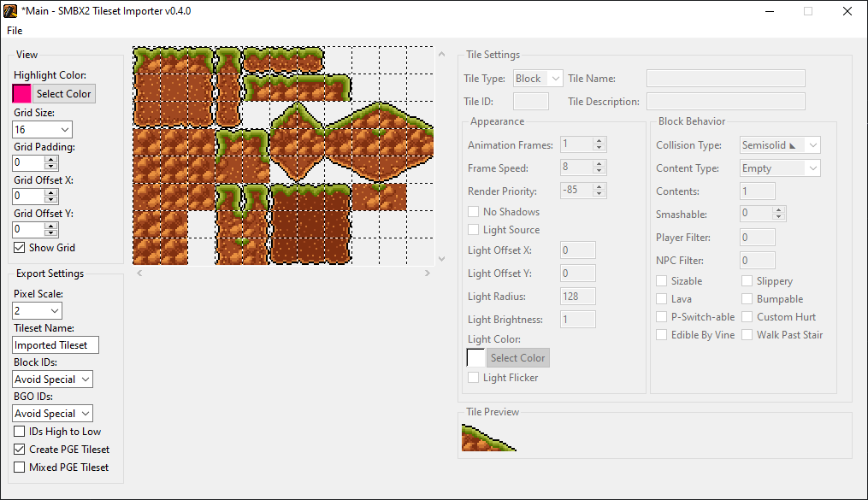Enable Mixed PGE Tileset checkbox
The width and height of the screenshot is (868, 500).
(20, 467)
